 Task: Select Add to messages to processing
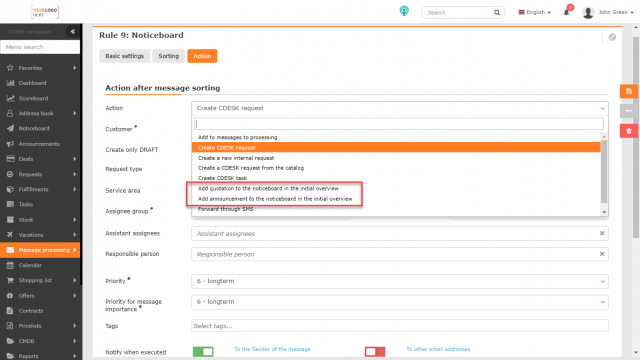(x=396, y=138)
